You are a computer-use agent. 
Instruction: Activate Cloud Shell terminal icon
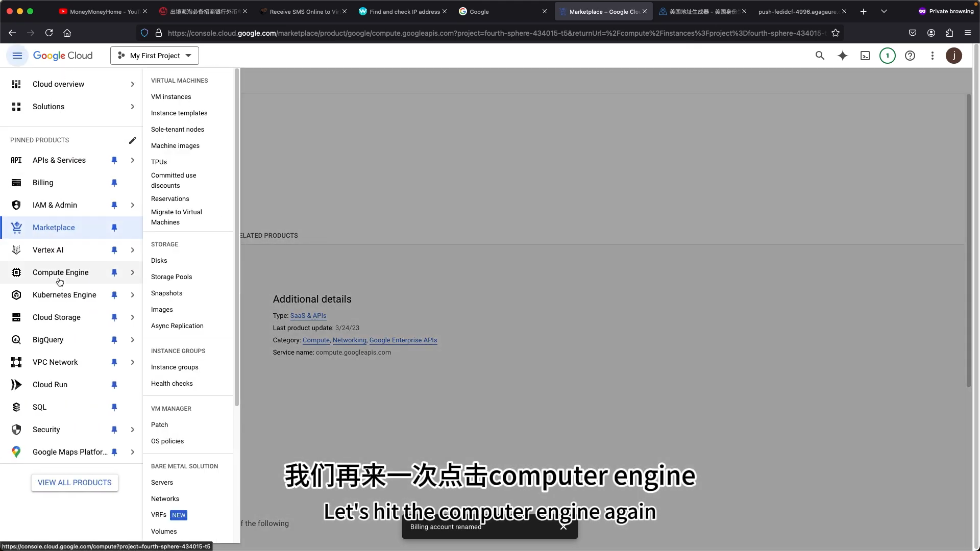(x=865, y=56)
